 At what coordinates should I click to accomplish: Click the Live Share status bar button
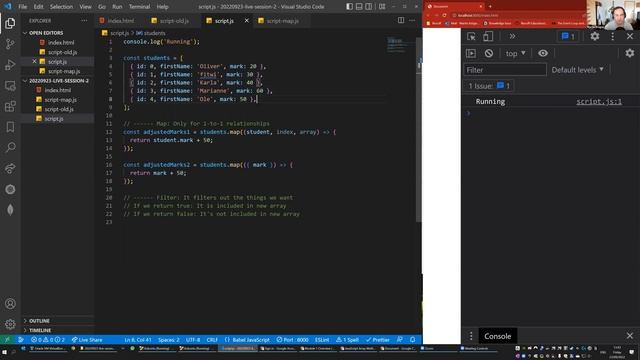87,340
